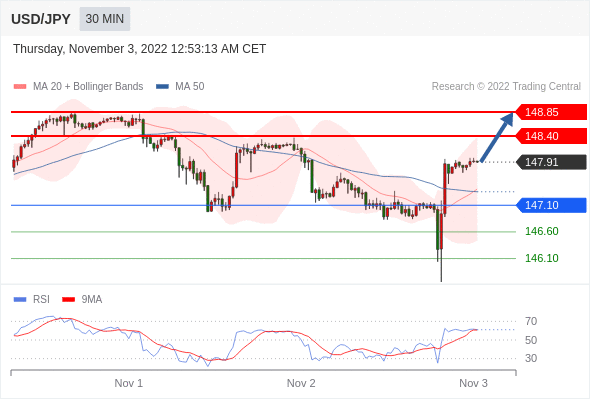Select the 147.10 pivot price tag
Screen dimensions: 590x400
[551, 205]
